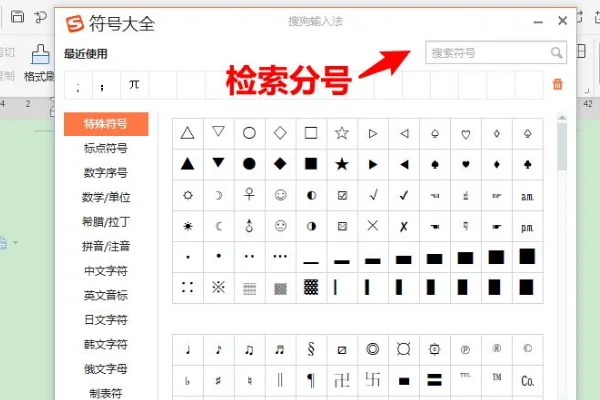Open the 中文字符 category

pyautogui.click(x=106, y=271)
